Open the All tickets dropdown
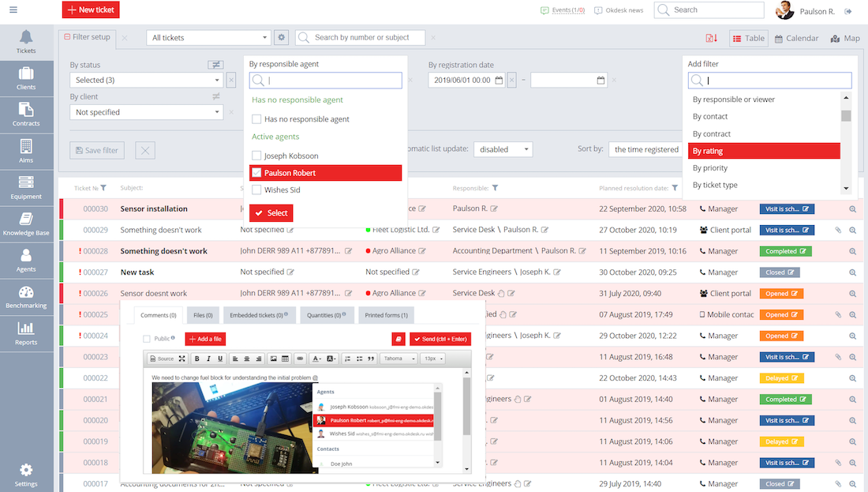Image resolution: width=868 pixels, height=492 pixels. point(208,38)
